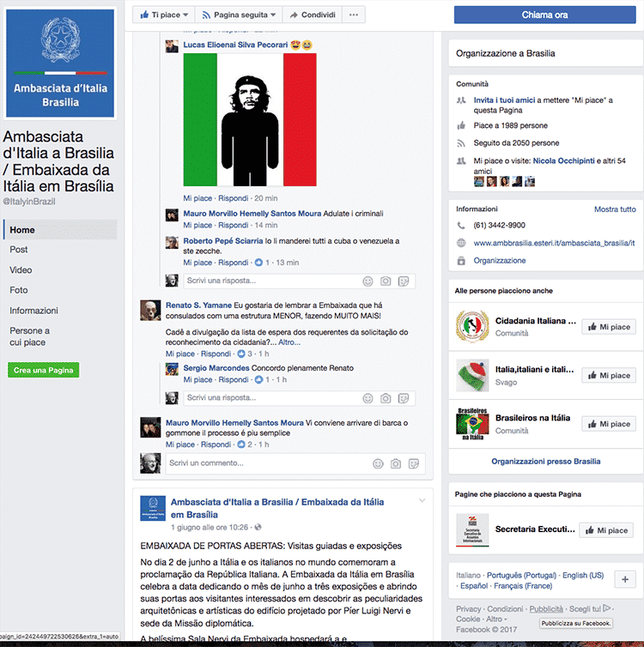Like the Italia, italiani e itali... page

point(609,376)
